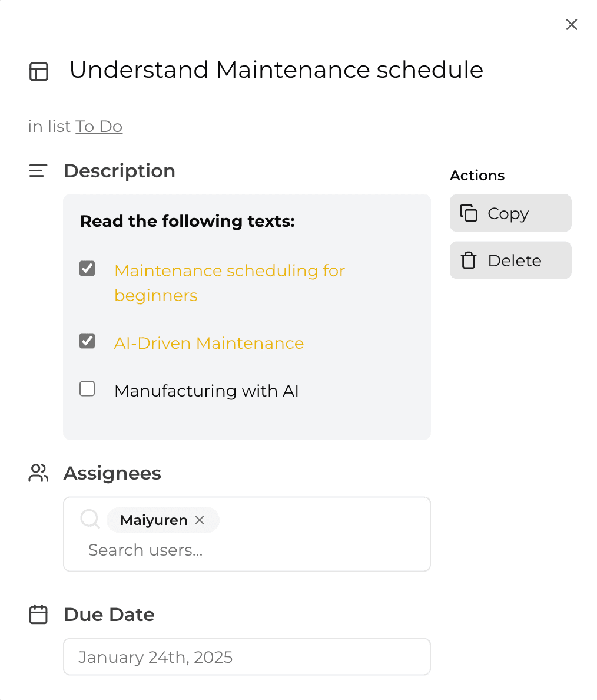
Task: Remove Maiyuren using the x icon
Action: click(200, 520)
